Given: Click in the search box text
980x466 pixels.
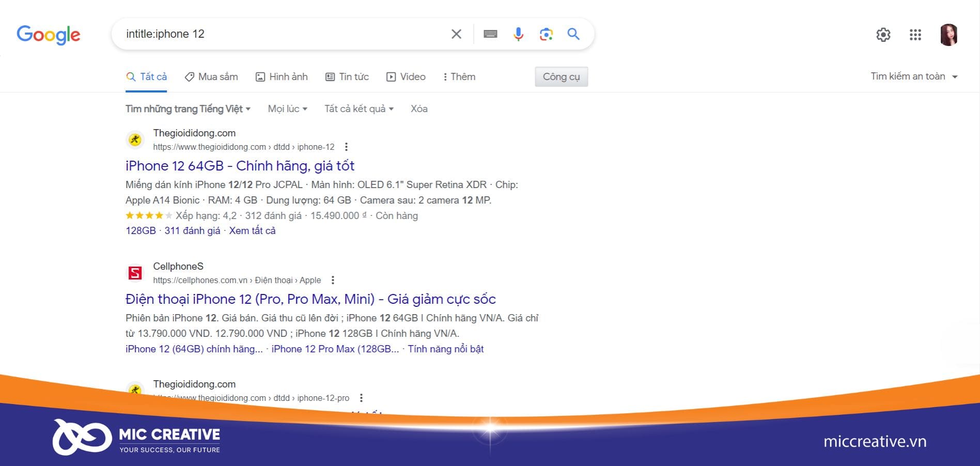Looking at the screenshot, I should point(165,34).
